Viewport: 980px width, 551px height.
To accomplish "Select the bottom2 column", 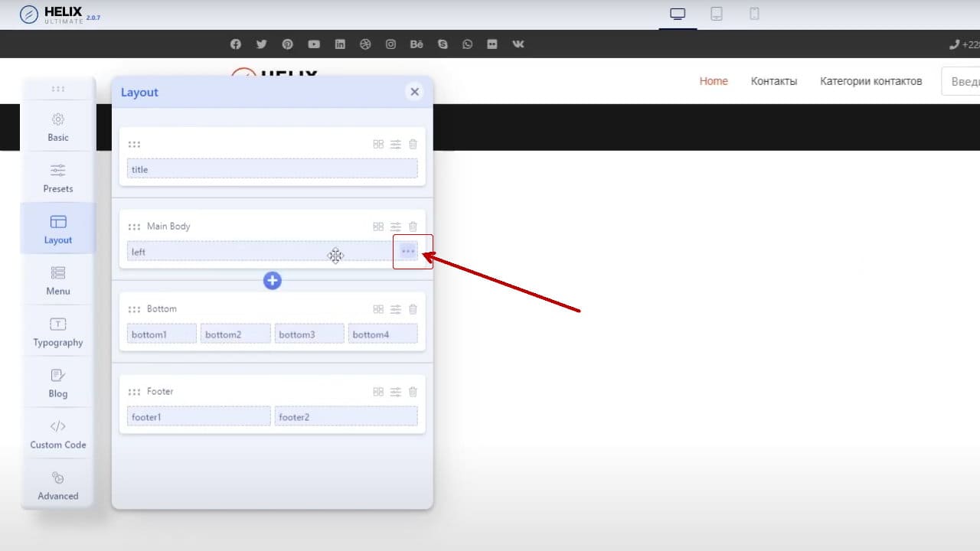I will click(x=235, y=334).
